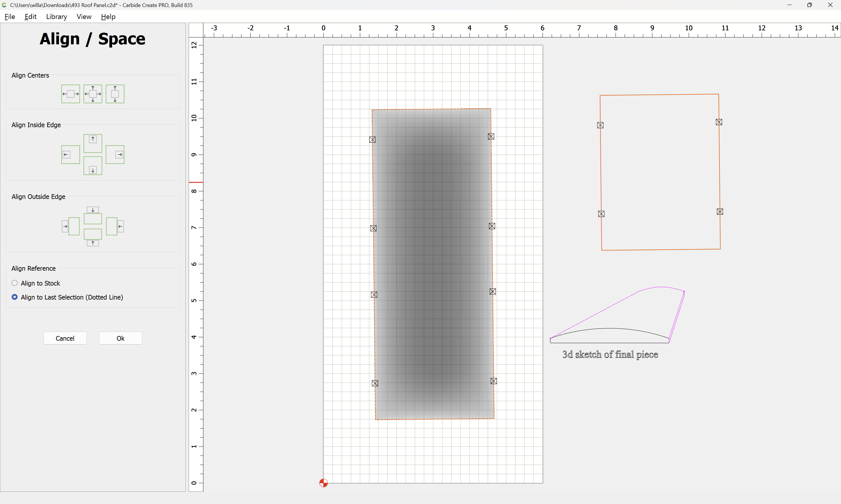Screen dimensions: 841x504
Task: Align outside edge on left side
Action: 70,226
